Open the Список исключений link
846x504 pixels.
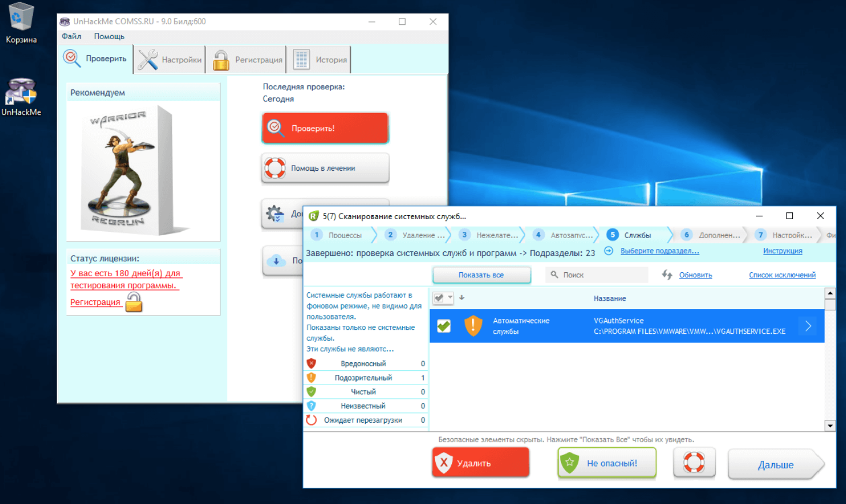782,275
